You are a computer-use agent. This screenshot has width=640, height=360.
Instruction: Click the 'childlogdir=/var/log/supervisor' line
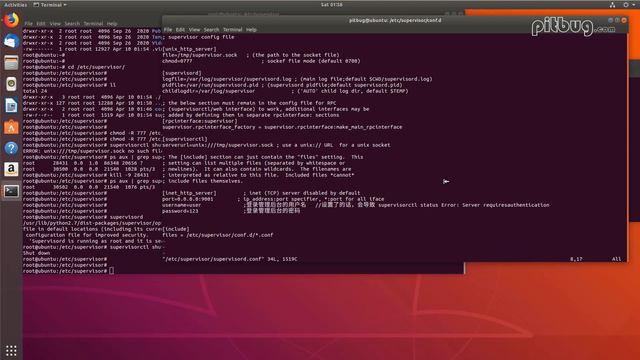pyautogui.click(x=285, y=91)
